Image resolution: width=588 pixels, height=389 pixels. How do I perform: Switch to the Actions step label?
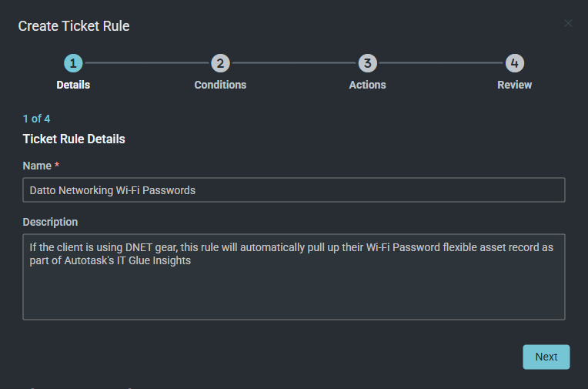(367, 85)
